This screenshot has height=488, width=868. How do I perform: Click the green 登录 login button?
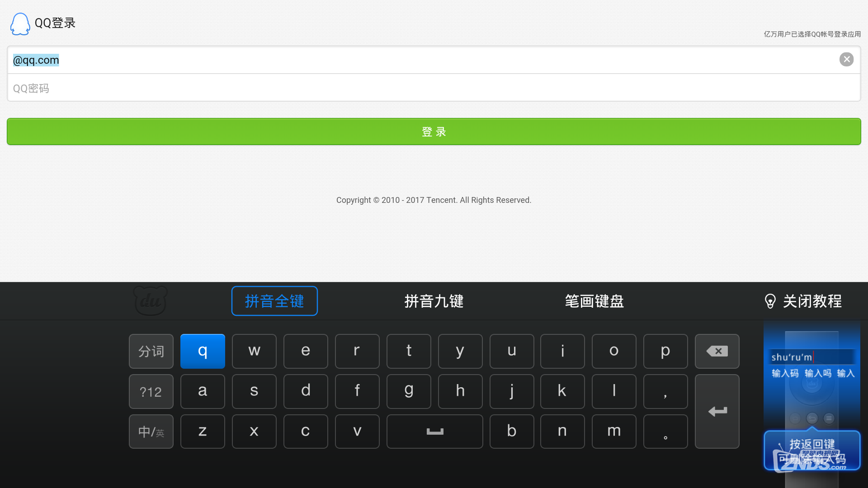[434, 131]
